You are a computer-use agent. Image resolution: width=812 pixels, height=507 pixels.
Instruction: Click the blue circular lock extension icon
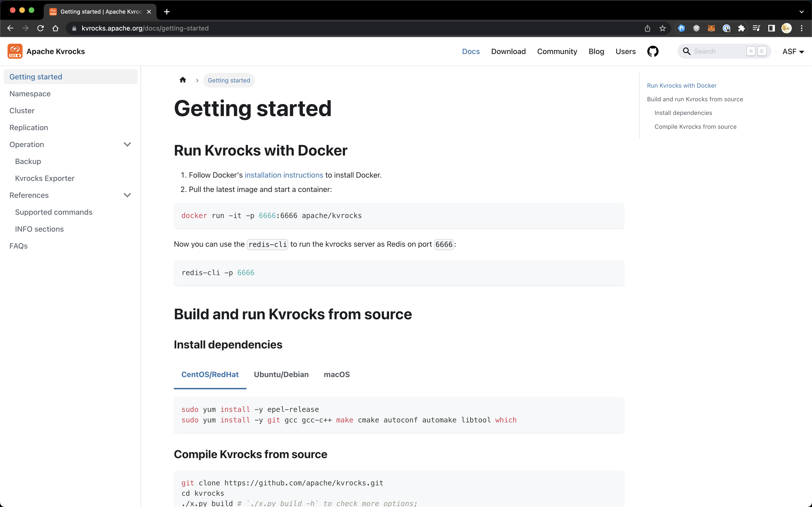click(726, 28)
